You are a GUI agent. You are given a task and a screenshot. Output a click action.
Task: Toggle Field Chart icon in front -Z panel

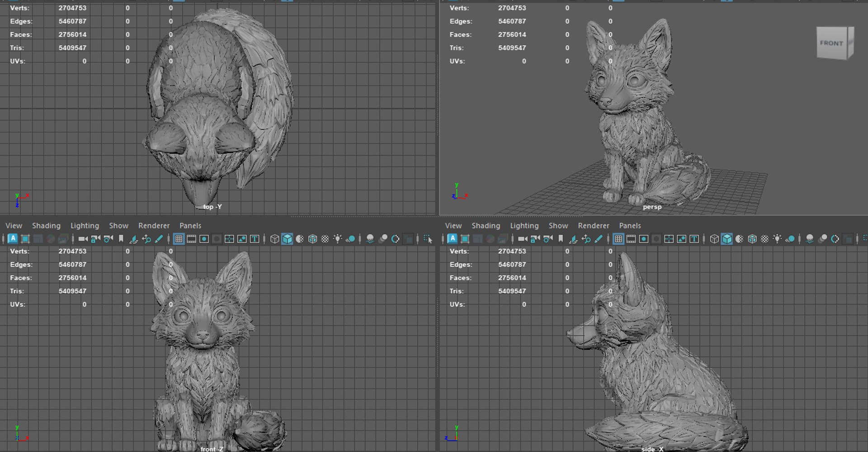tap(229, 239)
